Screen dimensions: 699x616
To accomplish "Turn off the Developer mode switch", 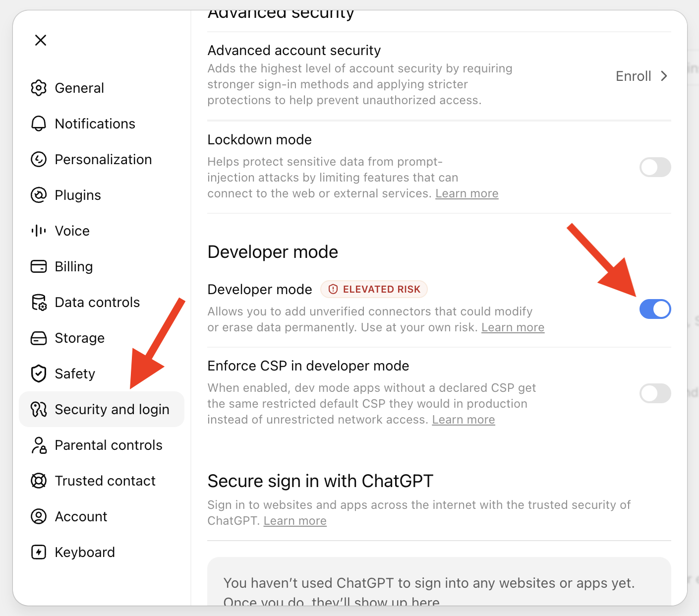I will pyautogui.click(x=655, y=309).
